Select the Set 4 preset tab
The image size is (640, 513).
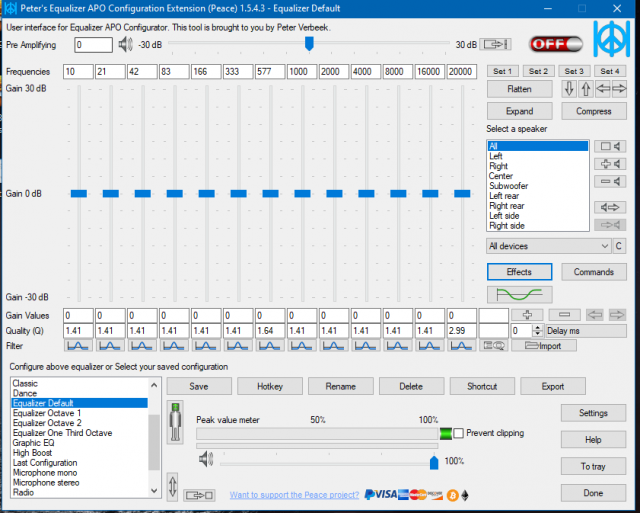point(607,72)
